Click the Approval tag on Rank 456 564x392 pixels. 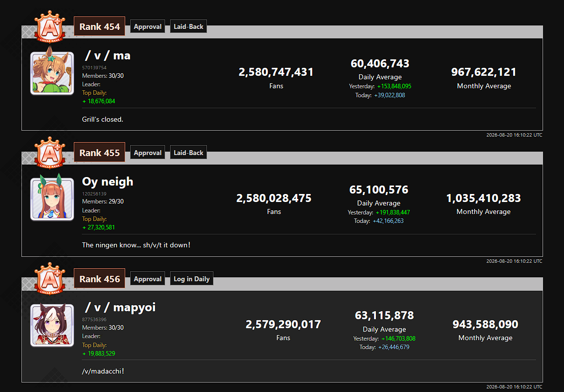tap(148, 279)
